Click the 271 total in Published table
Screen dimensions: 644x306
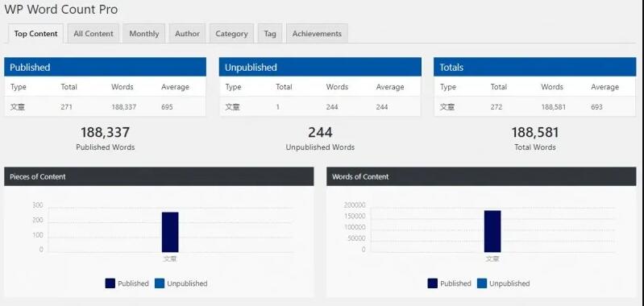pos(66,107)
